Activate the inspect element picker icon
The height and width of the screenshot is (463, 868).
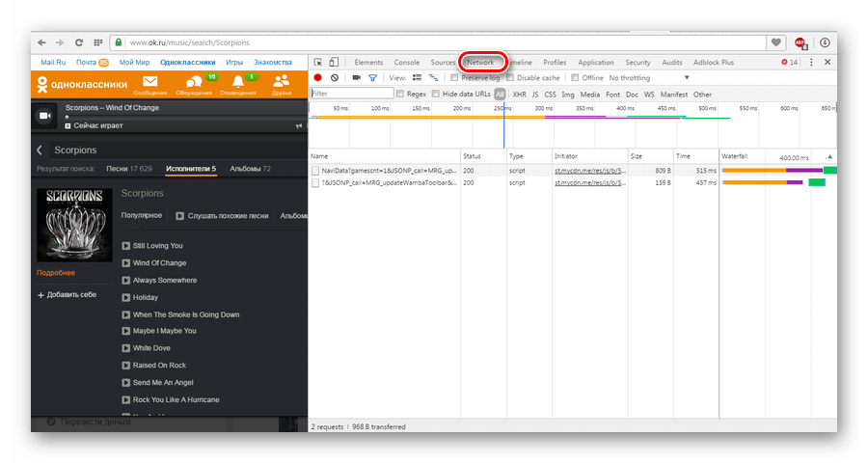tap(318, 62)
